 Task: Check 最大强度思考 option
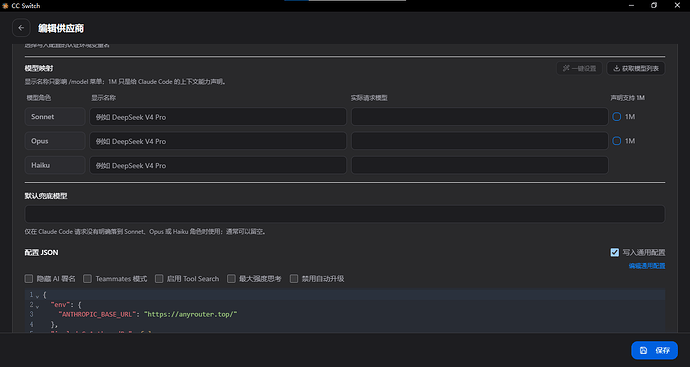[231, 279]
